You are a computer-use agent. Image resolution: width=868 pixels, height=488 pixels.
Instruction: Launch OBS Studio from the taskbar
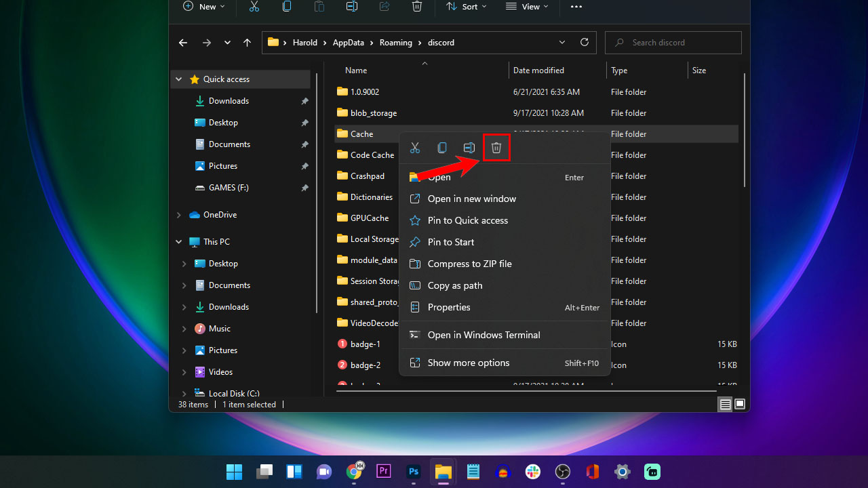point(562,471)
